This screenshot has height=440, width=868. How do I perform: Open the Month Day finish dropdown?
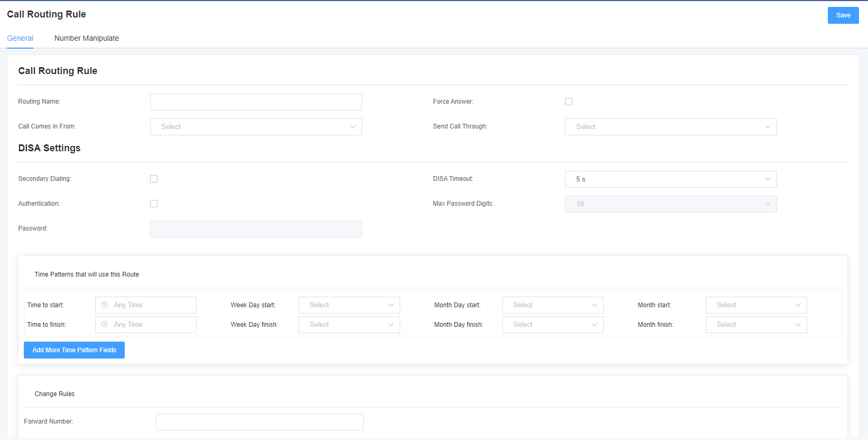click(553, 325)
